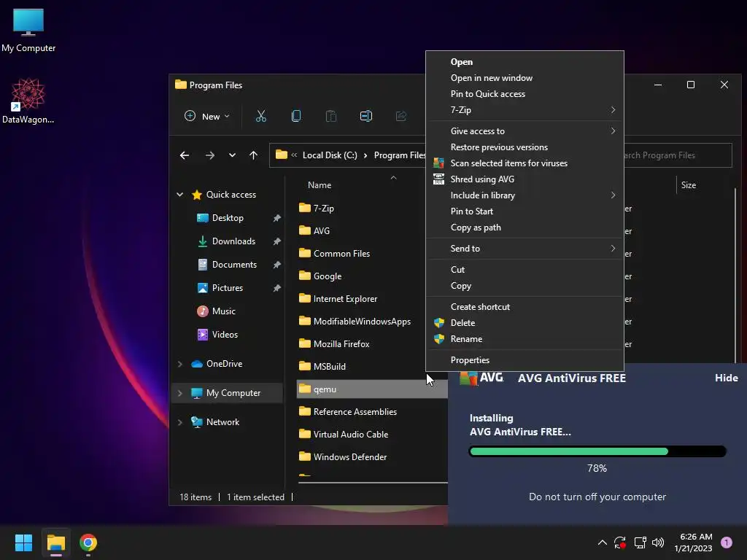Unpin Documents from Quick access
Image resolution: width=747 pixels, height=560 pixels.
point(276,265)
